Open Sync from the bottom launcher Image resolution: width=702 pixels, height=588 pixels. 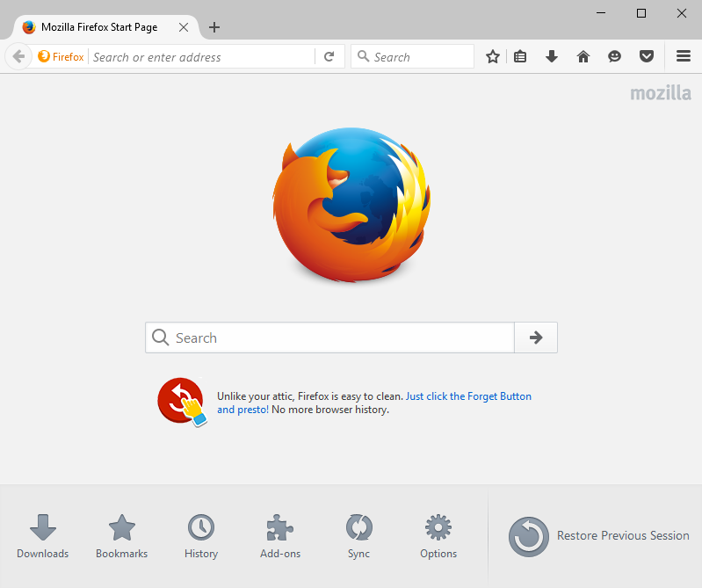point(358,536)
